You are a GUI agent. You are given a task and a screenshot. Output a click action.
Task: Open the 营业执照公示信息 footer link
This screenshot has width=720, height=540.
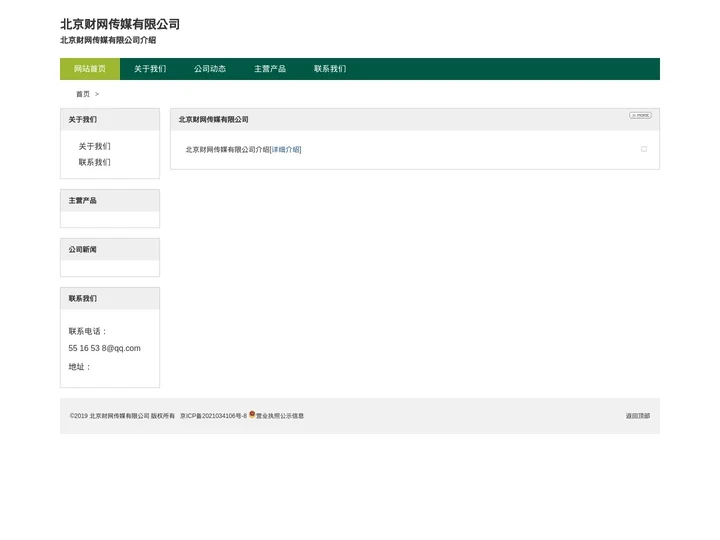coord(280,416)
